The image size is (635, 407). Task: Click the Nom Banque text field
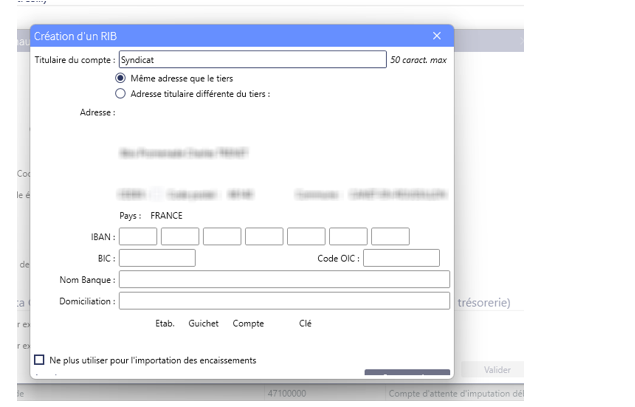coord(284,279)
